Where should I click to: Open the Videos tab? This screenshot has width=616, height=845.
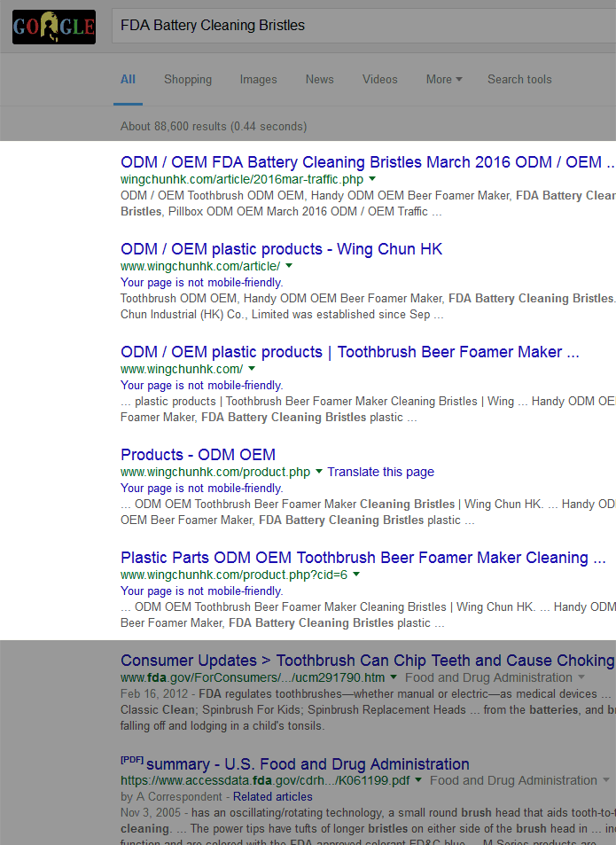pyautogui.click(x=380, y=79)
